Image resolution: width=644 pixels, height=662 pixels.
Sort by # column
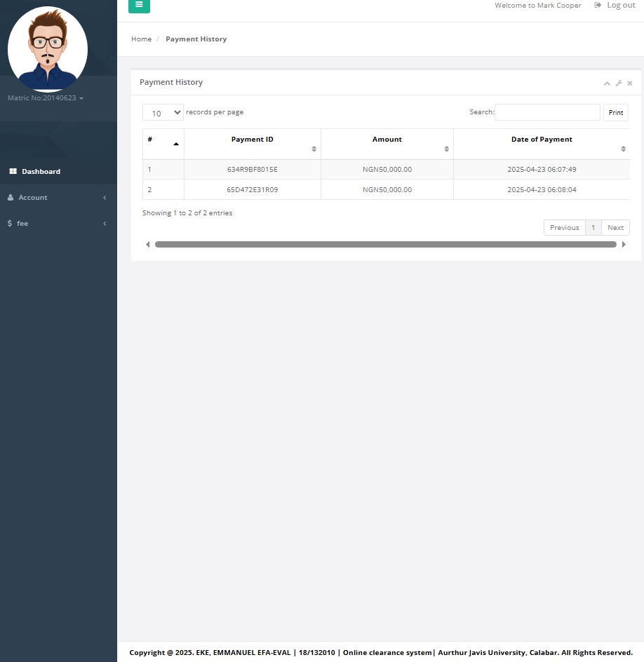pos(163,144)
